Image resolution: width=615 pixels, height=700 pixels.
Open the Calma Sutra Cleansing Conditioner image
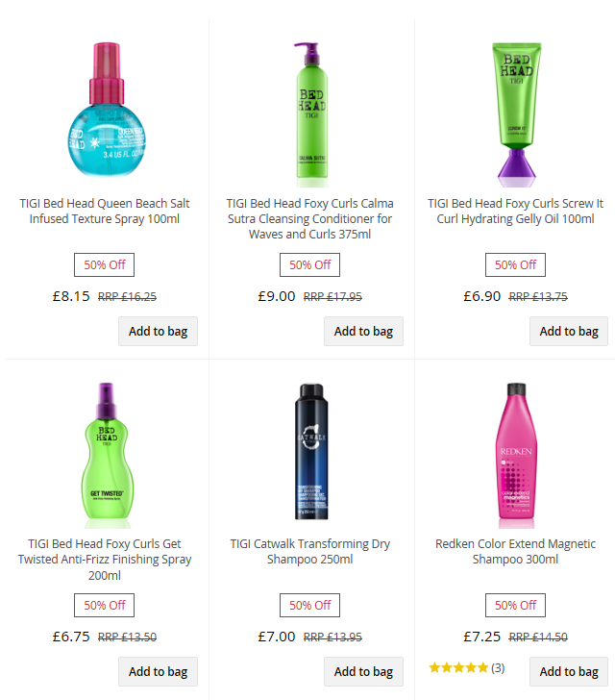tap(311, 114)
